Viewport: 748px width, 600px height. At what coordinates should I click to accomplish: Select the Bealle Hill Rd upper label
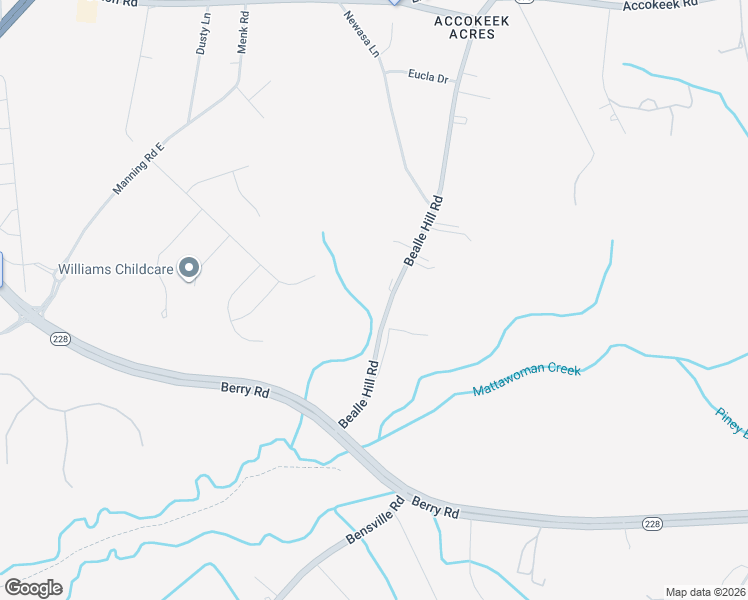424,231
